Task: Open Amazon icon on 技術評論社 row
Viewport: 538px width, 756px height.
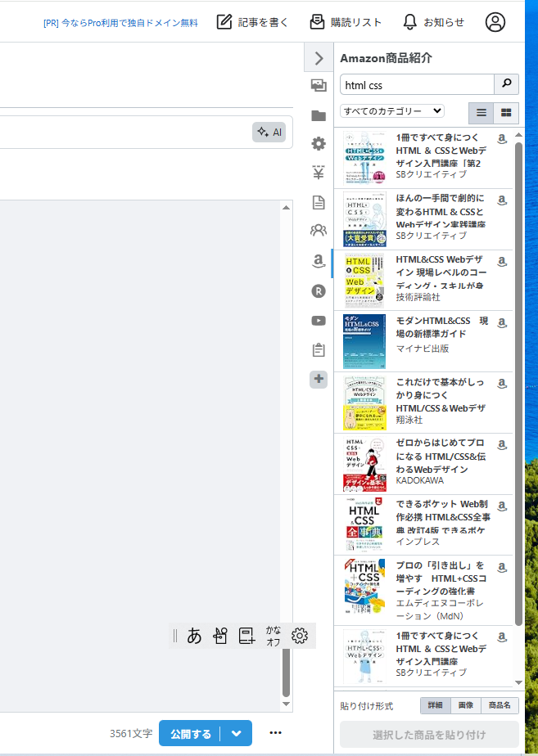Action: [502, 261]
